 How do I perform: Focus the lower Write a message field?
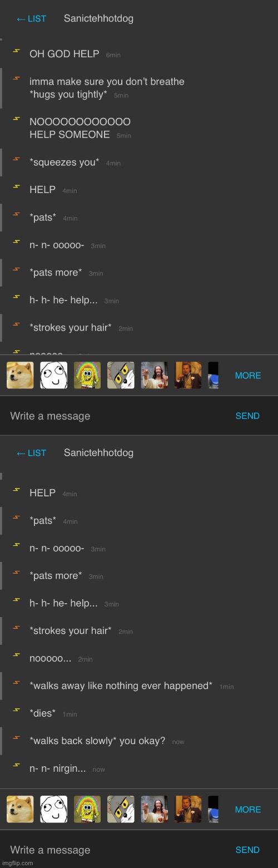tap(117, 850)
